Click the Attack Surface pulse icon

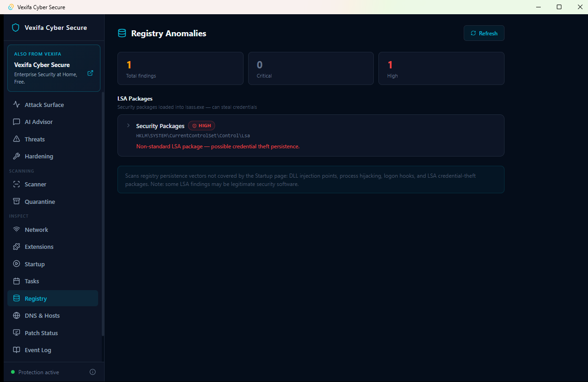[17, 105]
